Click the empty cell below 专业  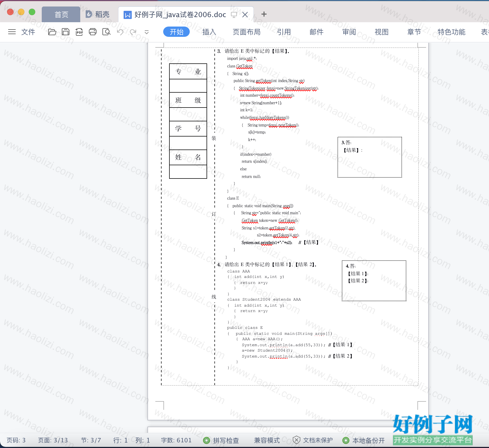tap(188, 86)
